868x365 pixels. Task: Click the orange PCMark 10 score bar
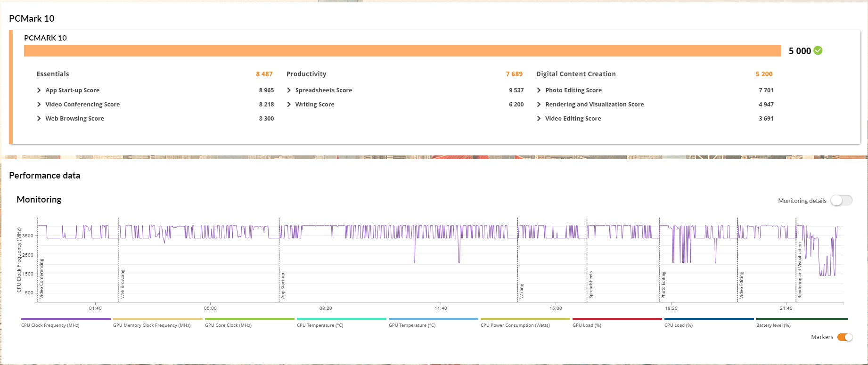tap(402, 51)
